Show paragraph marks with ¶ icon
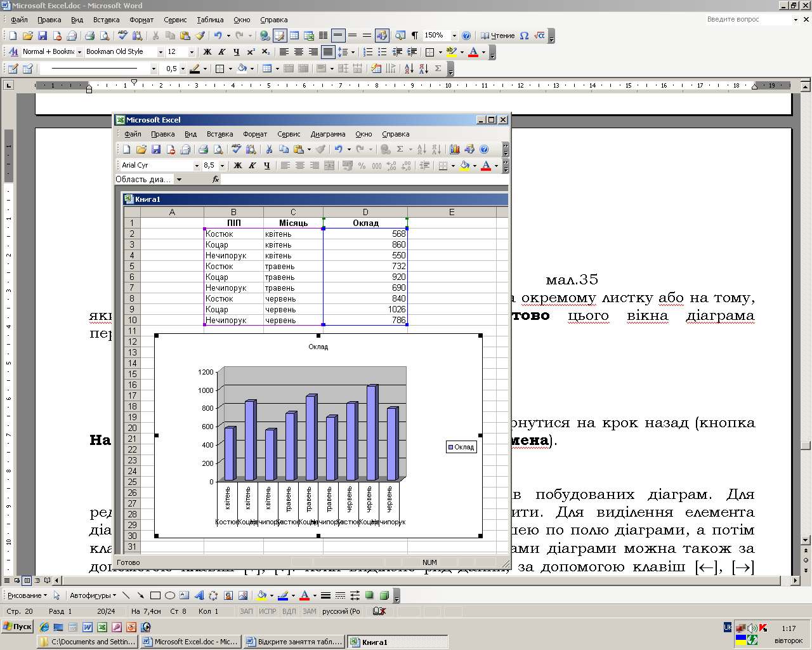The image size is (812, 650). tap(415, 36)
